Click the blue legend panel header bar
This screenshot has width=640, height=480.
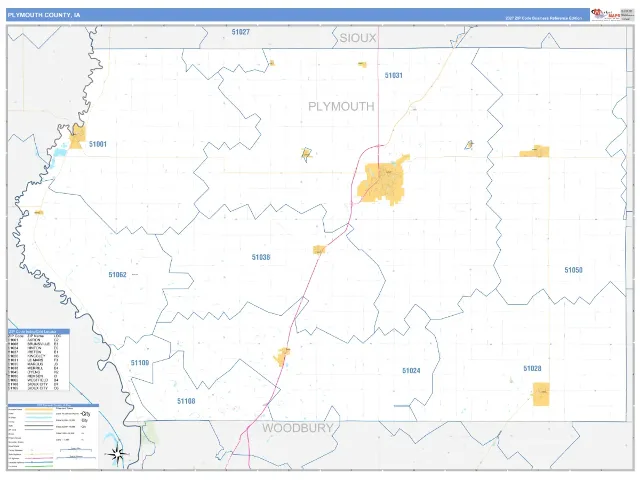click(53, 405)
